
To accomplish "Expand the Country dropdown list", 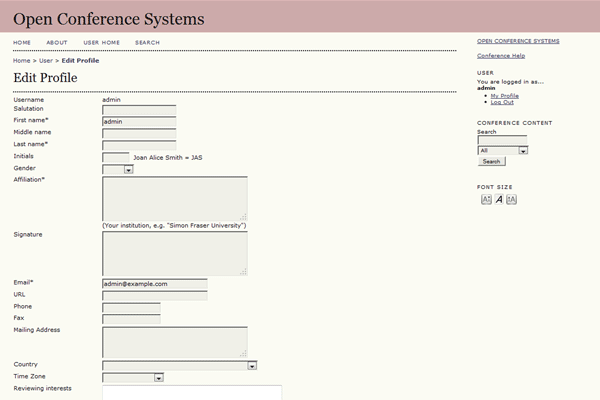I will tap(251, 365).
